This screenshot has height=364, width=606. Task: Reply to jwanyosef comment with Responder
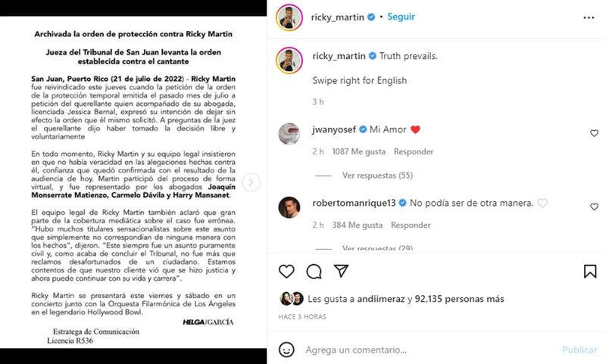pos(414,151)
